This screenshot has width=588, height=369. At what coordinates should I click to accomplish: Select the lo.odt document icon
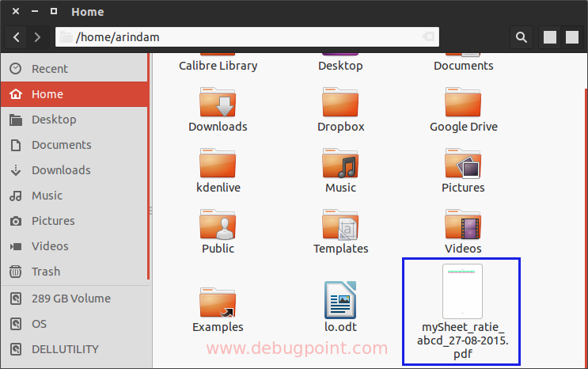coord(340,300)
